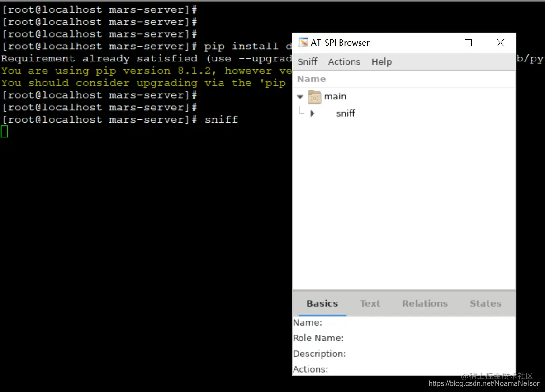Switch to the Basics tab
The width and height of the screenshot is (545, 392).
pyautogui.click(x=322, y=303)
